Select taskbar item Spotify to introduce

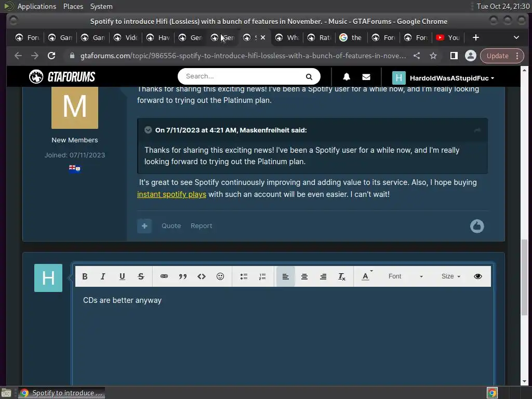pyautogui.click(x=62, y=393)
